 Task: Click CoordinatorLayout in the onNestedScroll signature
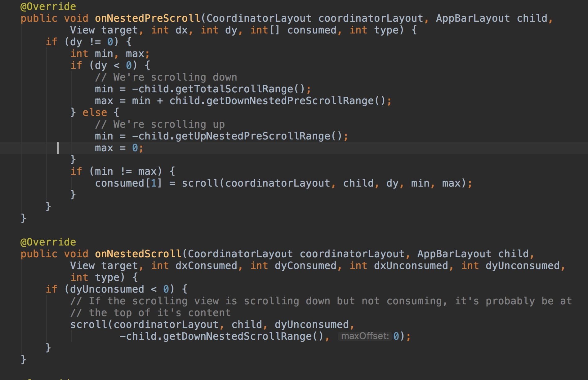(x=240, y=254)
